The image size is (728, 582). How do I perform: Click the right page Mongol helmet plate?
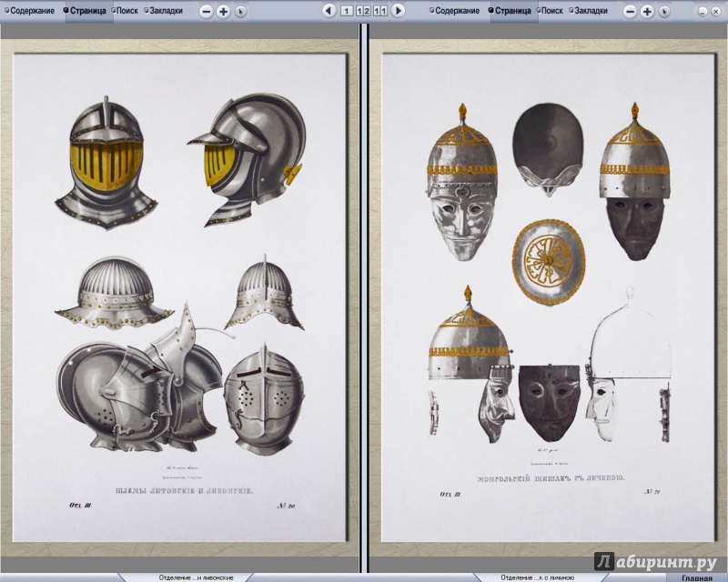pyautogui.click(x=548, y=297)
